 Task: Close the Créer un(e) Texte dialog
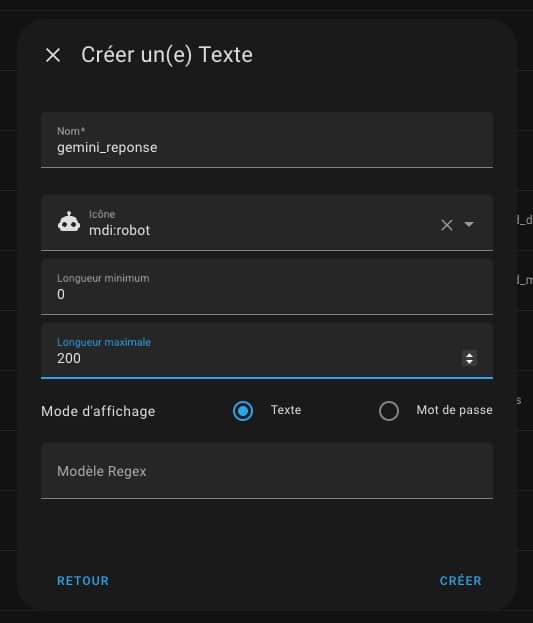tap(53, 55)
